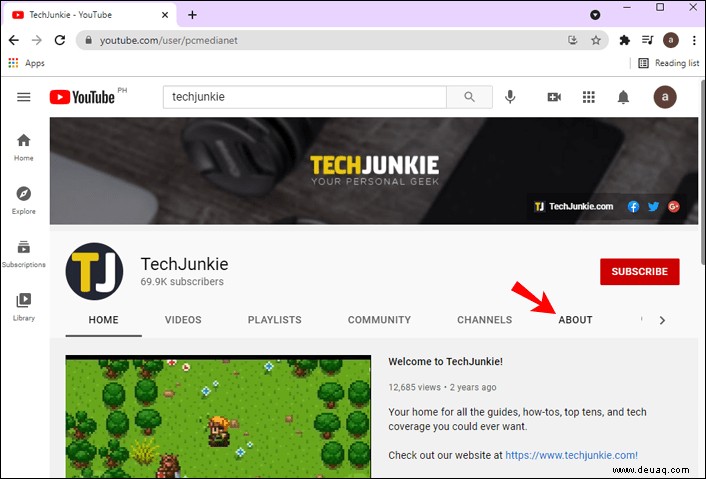Click the search magnifier button

469,97
